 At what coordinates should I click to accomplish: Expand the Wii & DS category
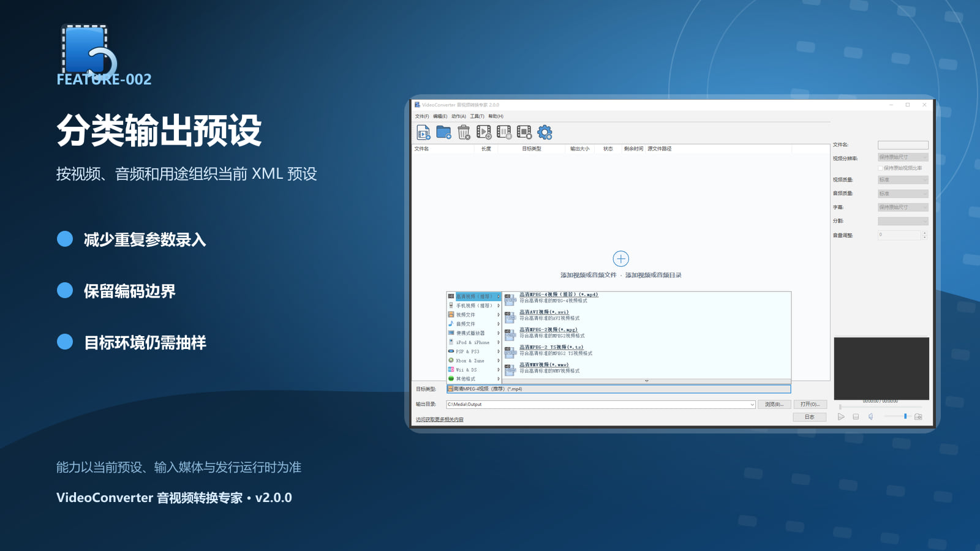pos(474,370)
